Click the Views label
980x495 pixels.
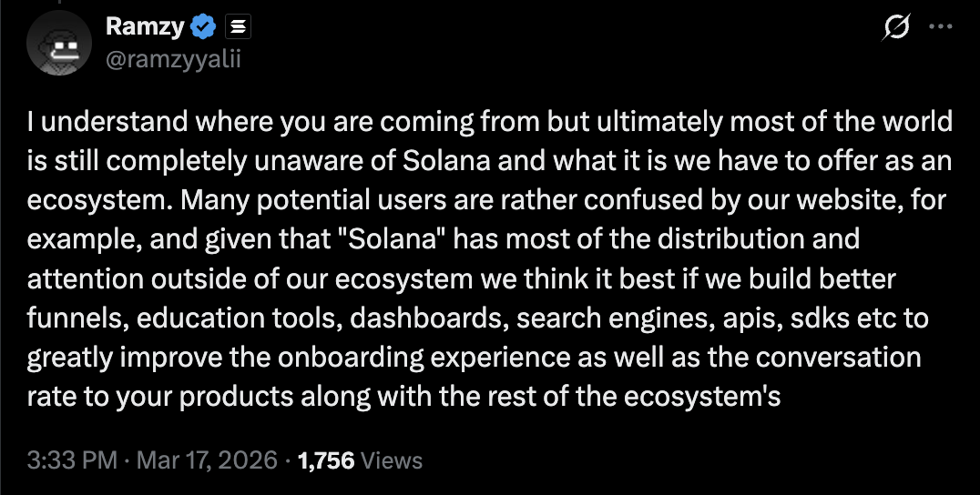(393, 460)
